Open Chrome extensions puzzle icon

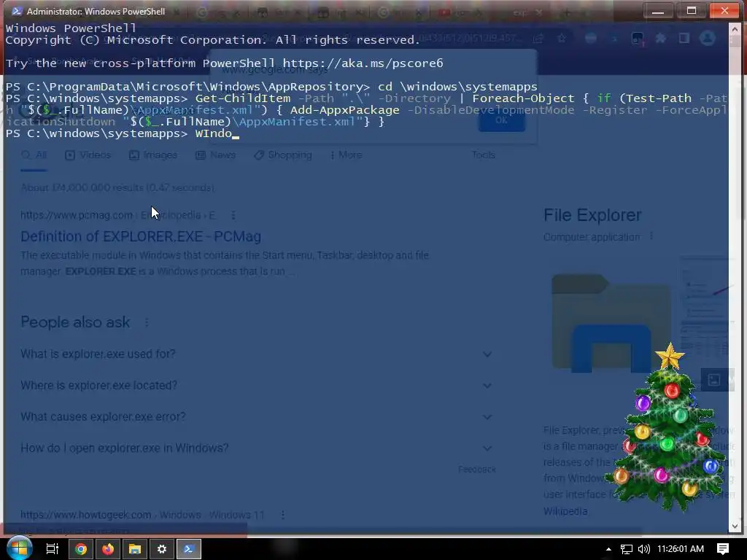661,38
